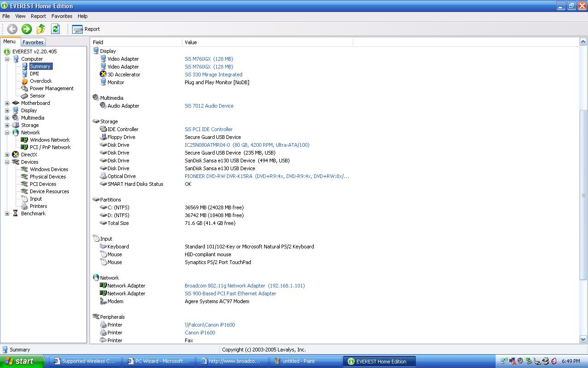
Task: Open the IC25N080ATMR04-0 disk drive link
Action: pos(247,145)
